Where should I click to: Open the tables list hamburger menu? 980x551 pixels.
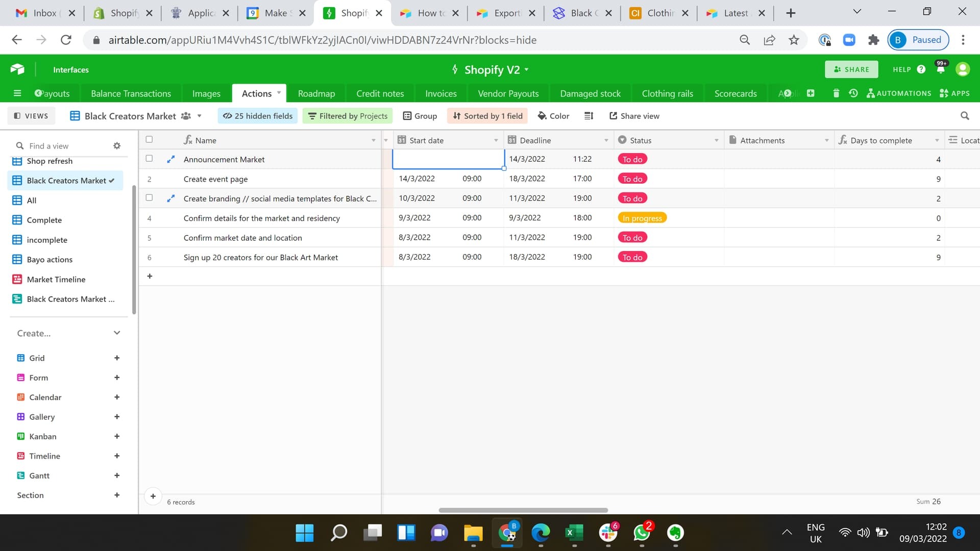click(x=17, y=93)
